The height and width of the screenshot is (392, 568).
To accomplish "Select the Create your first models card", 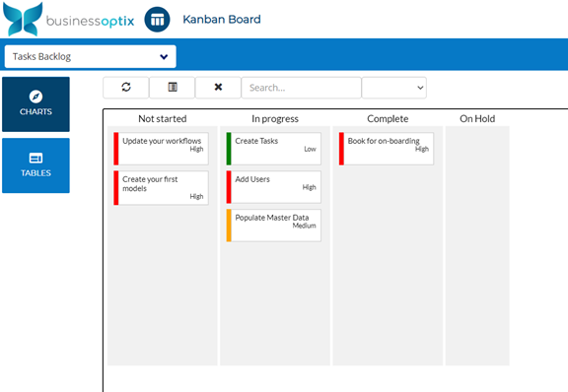I will point(161,188).
